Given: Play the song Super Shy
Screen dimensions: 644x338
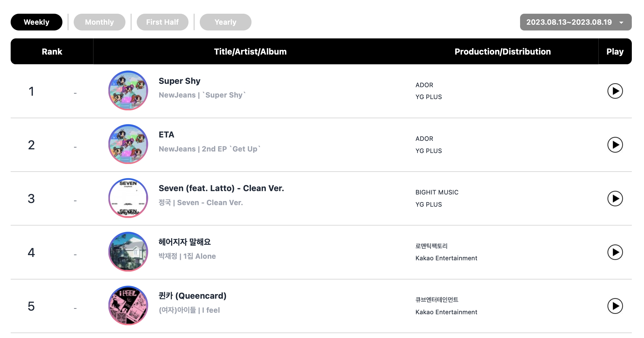Looking at the screenshot, I should pyautogui.click(x=615, y=91).
